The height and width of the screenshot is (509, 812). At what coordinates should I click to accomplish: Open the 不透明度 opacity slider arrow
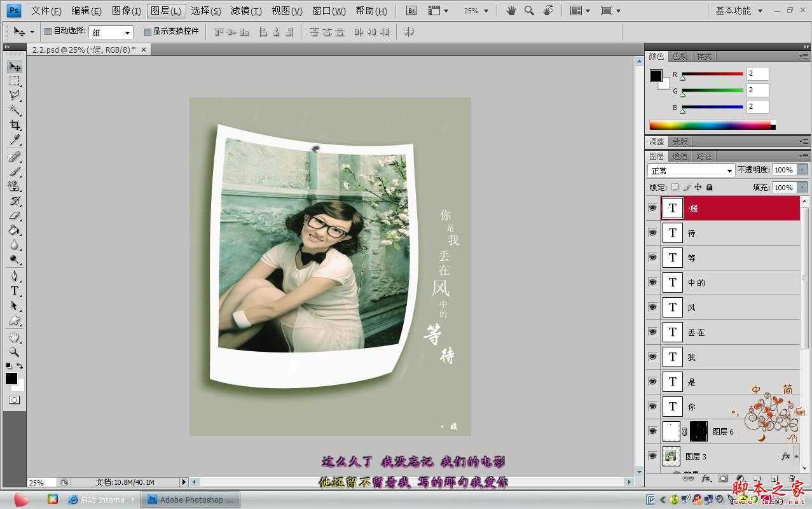[x=801, y=171]
